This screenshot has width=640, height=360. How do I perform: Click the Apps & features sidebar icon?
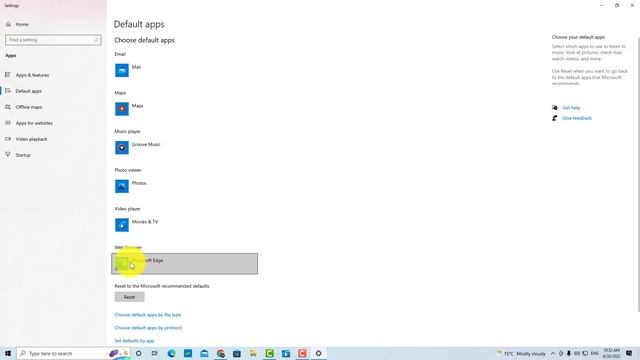click(x=8, y=75)
